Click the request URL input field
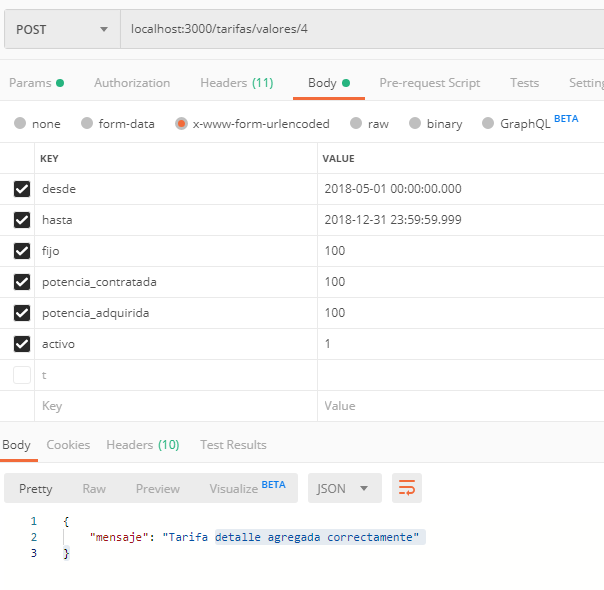 360,29
